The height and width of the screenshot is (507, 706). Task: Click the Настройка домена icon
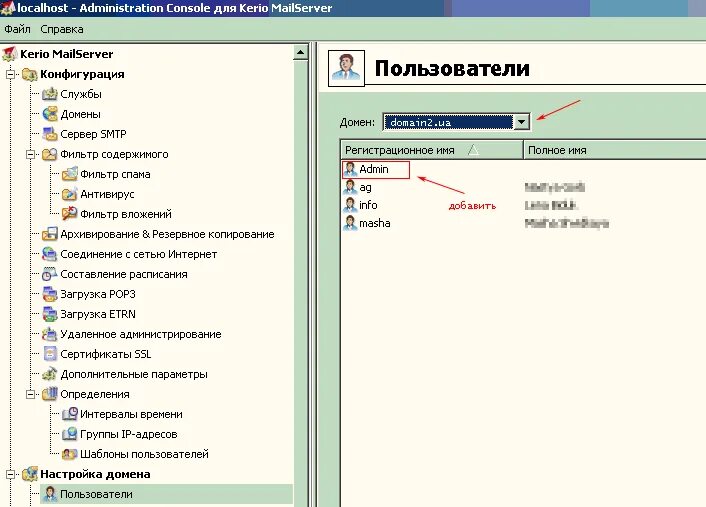[30, 474]
